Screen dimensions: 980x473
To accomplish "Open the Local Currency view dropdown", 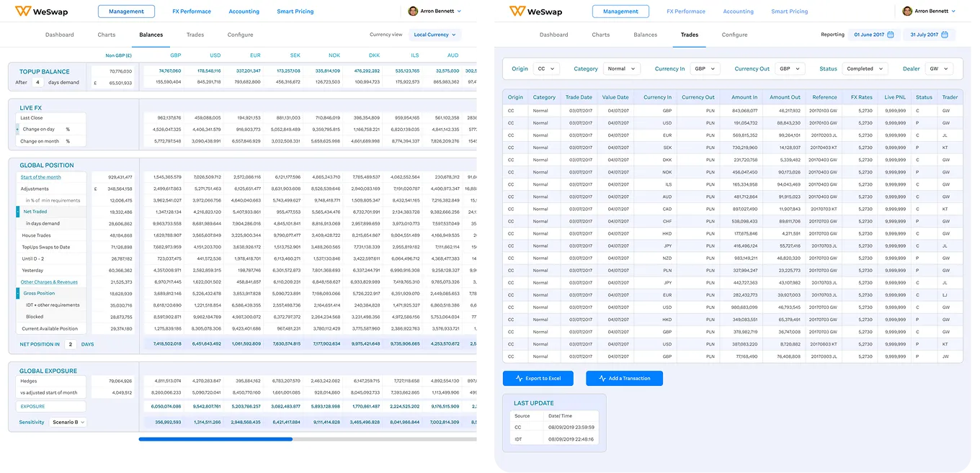I will [434, 35].
